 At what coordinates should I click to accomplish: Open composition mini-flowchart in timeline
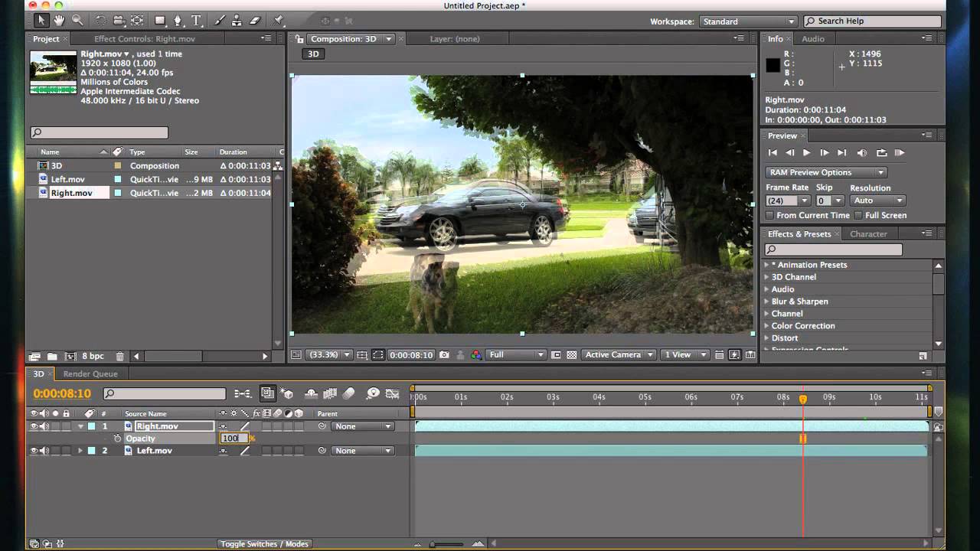243,393
